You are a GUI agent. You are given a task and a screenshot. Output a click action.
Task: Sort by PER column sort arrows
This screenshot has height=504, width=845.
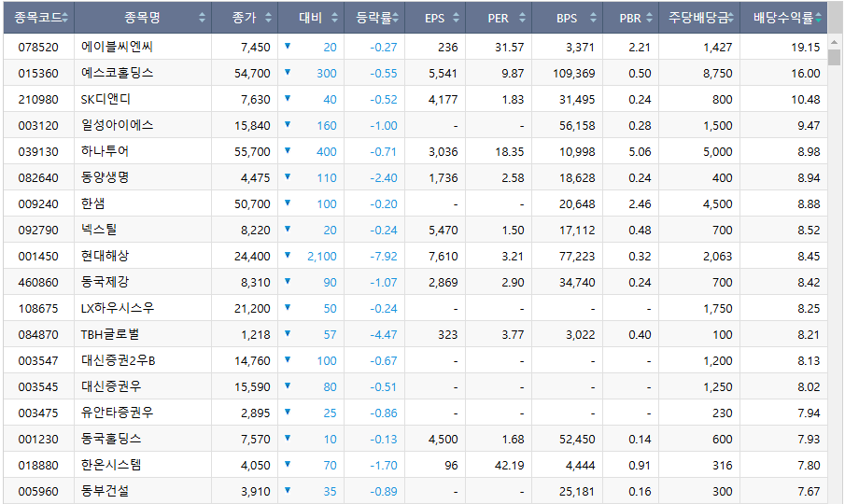coord(522,18)
